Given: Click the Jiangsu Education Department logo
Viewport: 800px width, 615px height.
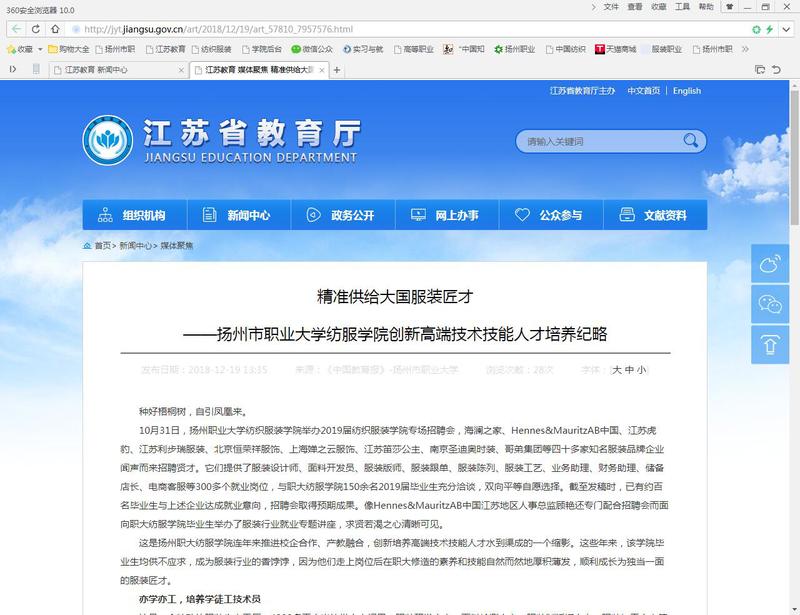Looking at the screenshot, I should click(x=104, y=141).
